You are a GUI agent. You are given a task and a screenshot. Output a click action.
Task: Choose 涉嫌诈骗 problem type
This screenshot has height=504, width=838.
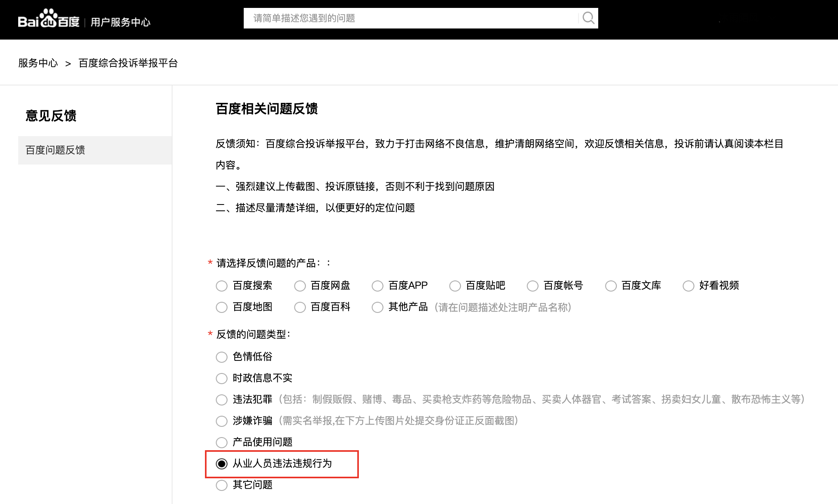coord(222,421)
